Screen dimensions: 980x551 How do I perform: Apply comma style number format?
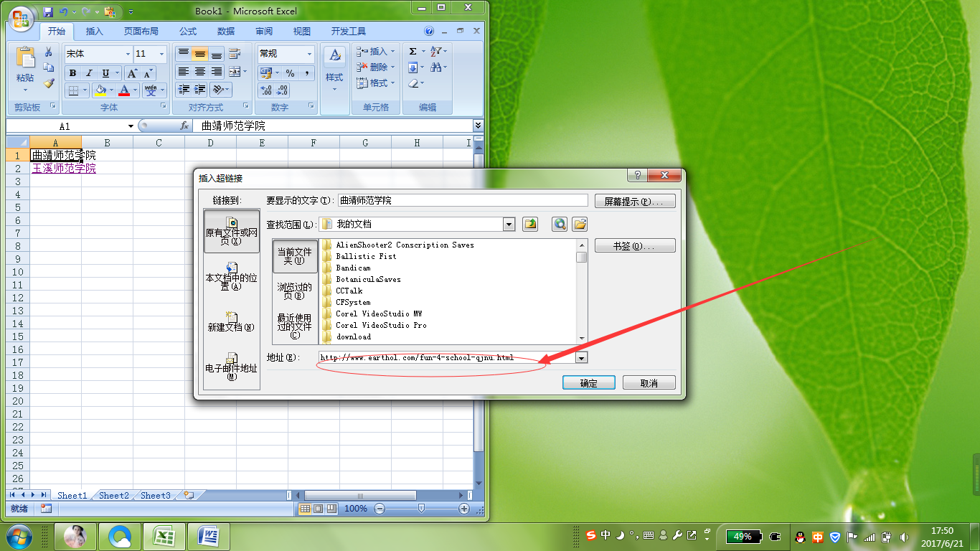pyautogui.click(x=307, y=73)
